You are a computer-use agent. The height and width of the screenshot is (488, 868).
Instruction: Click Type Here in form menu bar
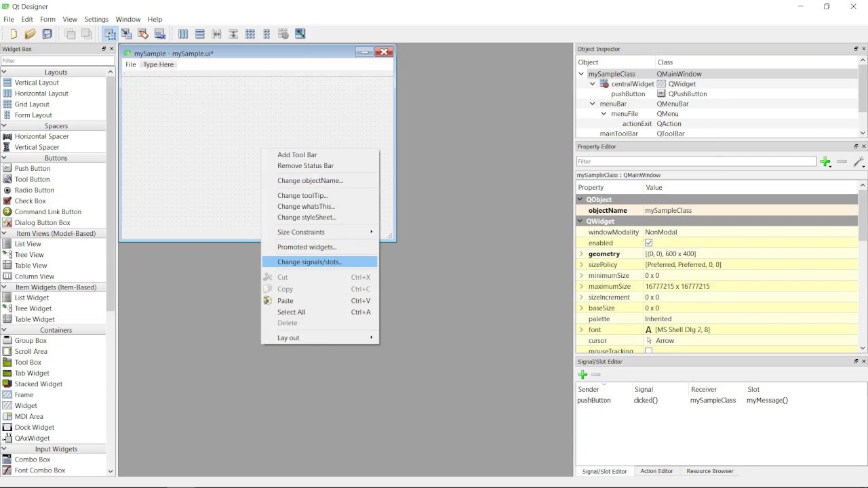click(x=158, y=64)
